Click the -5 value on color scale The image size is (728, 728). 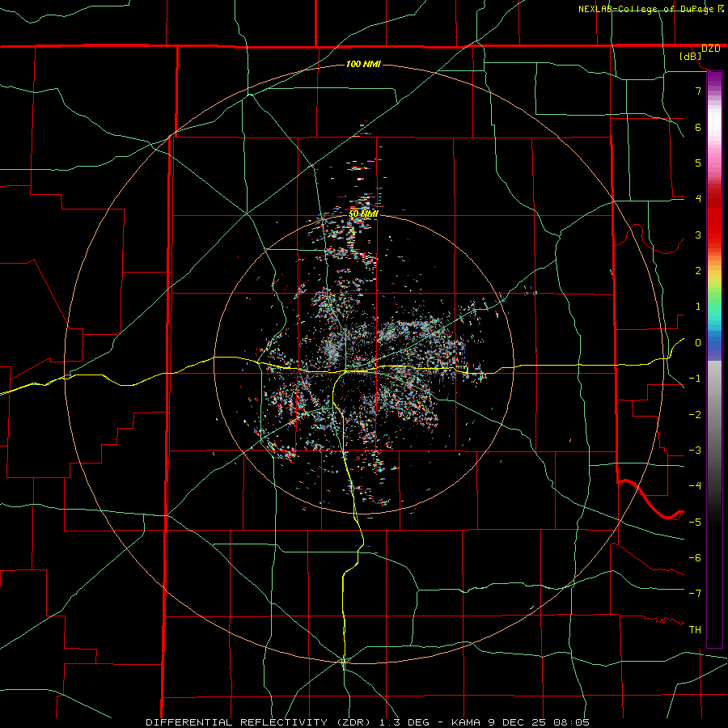pyautogui.click(x=695, y=523)
